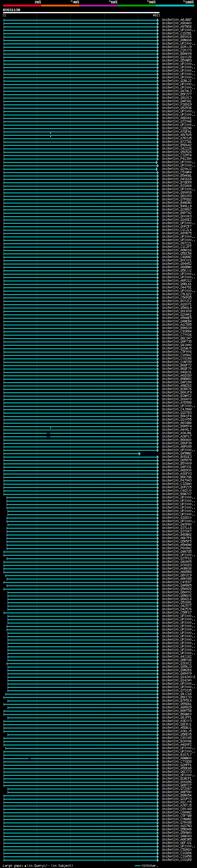Select hit UniRef100_Q0PZI5
Viewport: 197px width, 868px height.
[177, 487]
